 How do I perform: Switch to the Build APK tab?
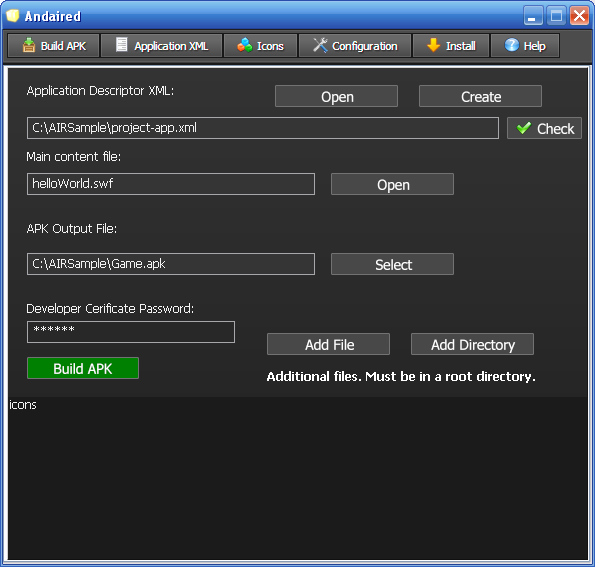pyautogui.click(x=54, y=46)
